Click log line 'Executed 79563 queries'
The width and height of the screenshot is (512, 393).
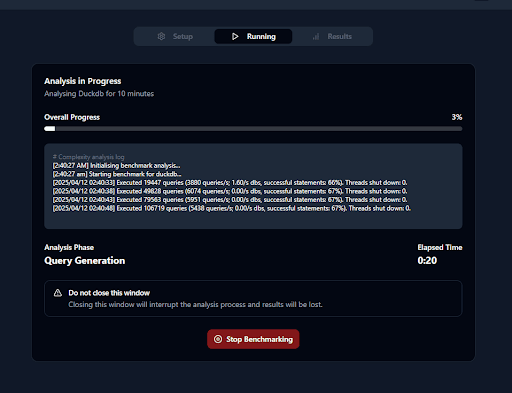click(230, 200)
